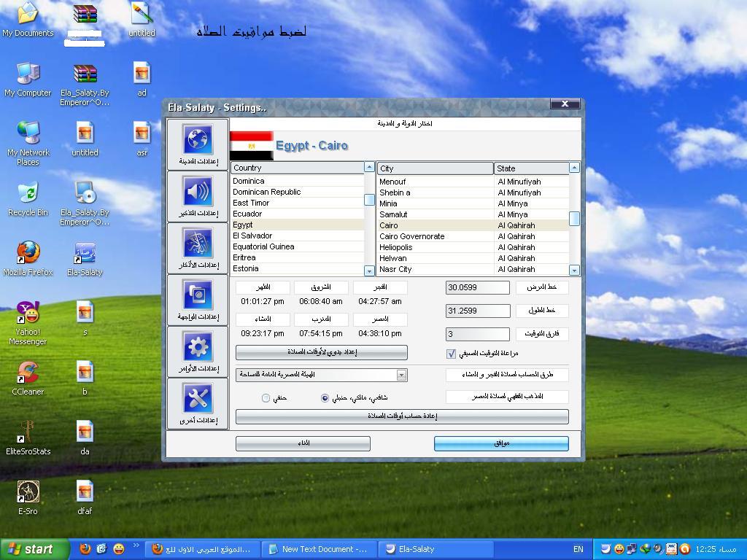Open the Azkar settings tab (إعدادات الأذكار)
Viewport: 747px width, 560px height.
[x=198, y=248]
